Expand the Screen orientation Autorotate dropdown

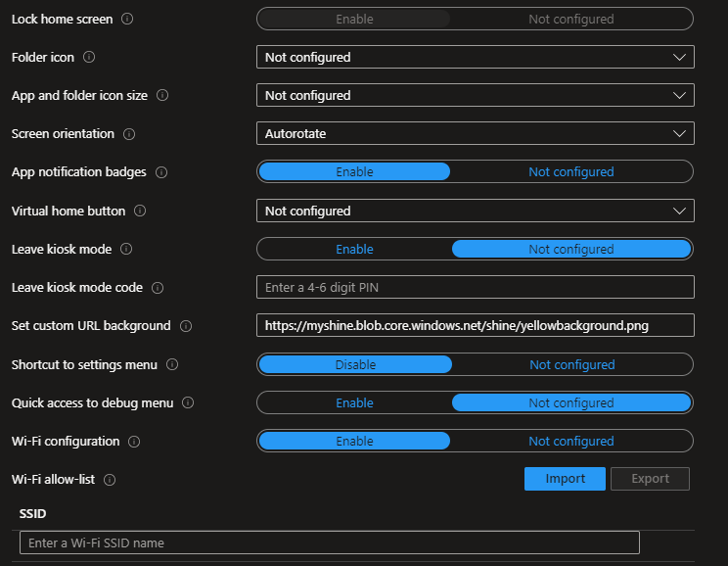pyautogui.click(x=475, y=134)
